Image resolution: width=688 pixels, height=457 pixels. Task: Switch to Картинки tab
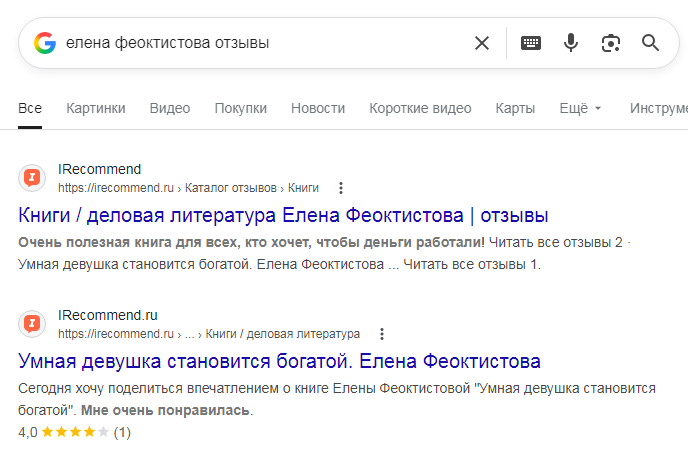(x=96, y=108)
